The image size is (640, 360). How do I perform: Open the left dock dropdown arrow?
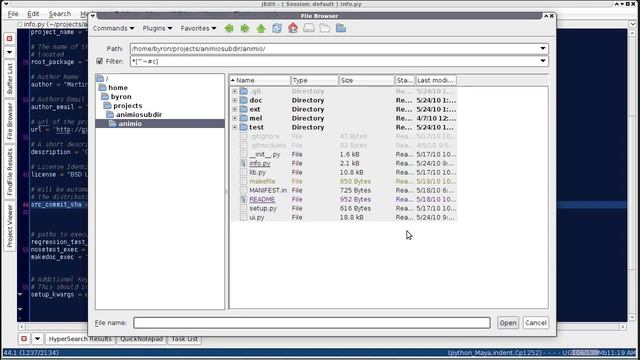9,53
